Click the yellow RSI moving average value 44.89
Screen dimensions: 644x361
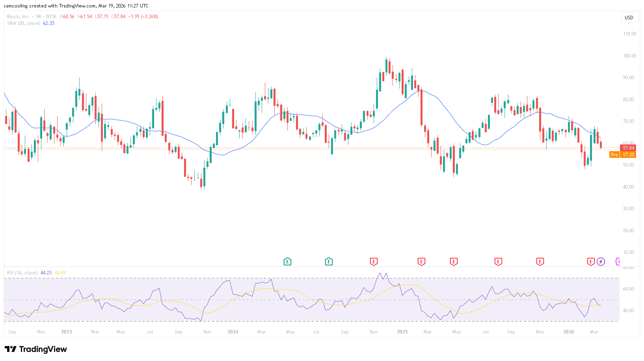click(60, 272)
